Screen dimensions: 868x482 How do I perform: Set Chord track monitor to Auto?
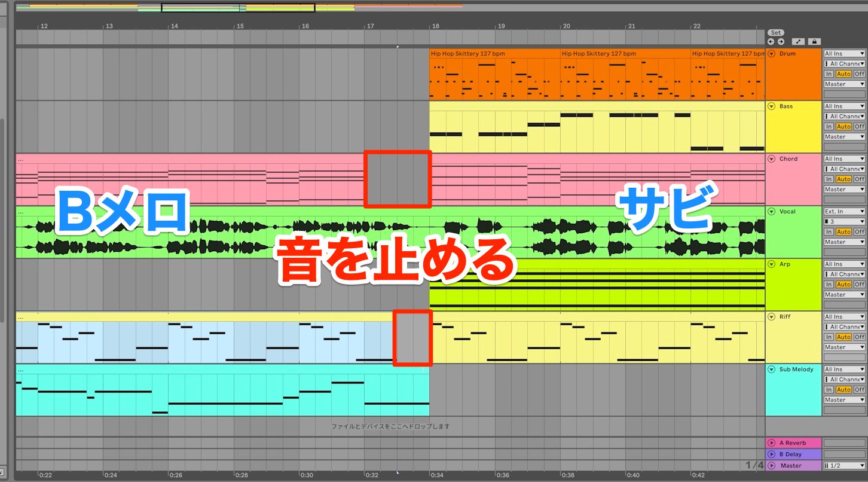tap(843, 179)
